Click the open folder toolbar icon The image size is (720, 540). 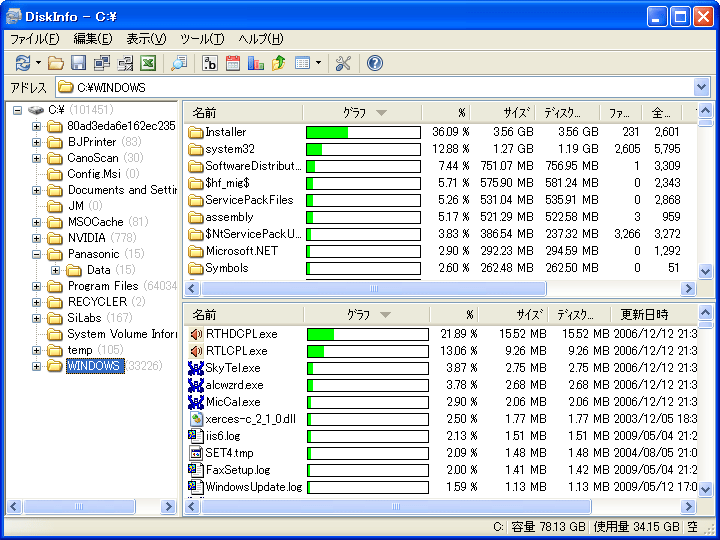[56, 63]
